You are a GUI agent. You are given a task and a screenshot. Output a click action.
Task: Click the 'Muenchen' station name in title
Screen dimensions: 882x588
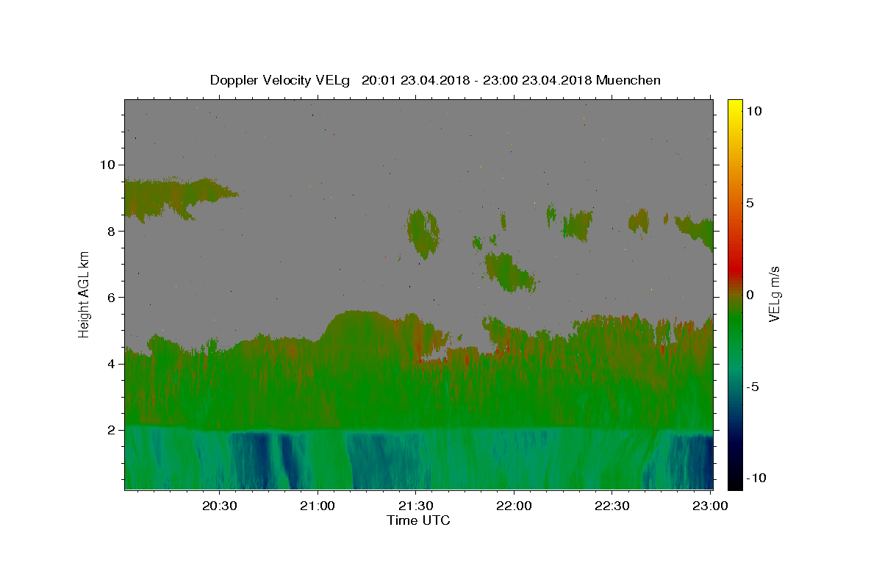pos(628,80)
